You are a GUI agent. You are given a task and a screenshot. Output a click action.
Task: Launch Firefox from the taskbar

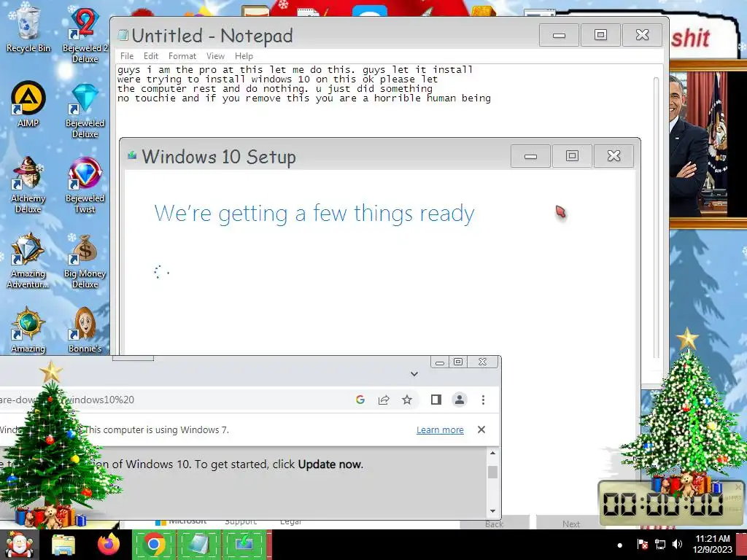click(109, 545)
